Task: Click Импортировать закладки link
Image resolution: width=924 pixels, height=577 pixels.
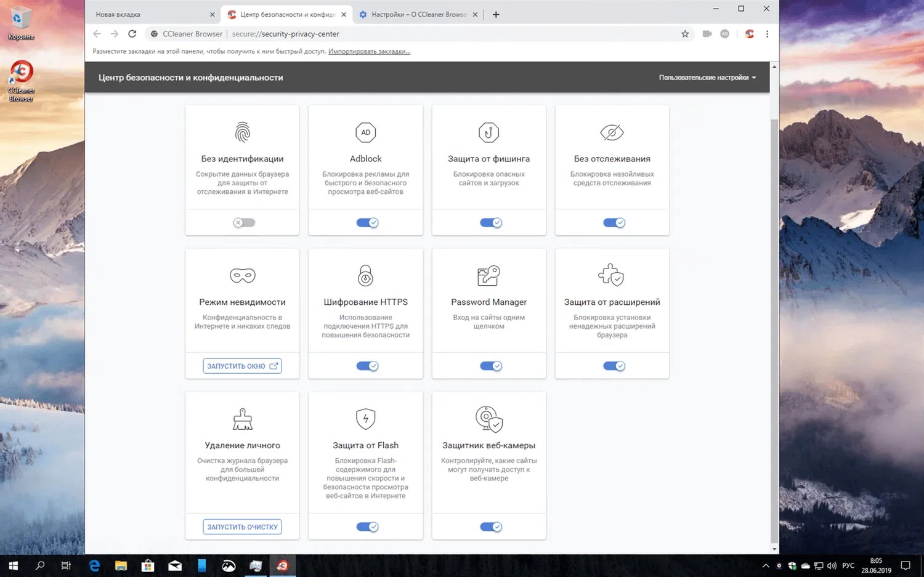Action: coord(369,51)
